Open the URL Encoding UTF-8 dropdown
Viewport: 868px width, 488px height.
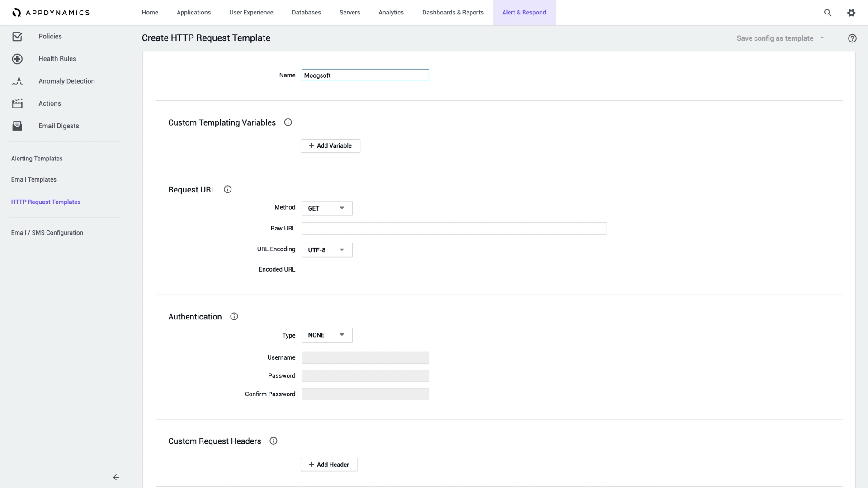click(327, 250)
